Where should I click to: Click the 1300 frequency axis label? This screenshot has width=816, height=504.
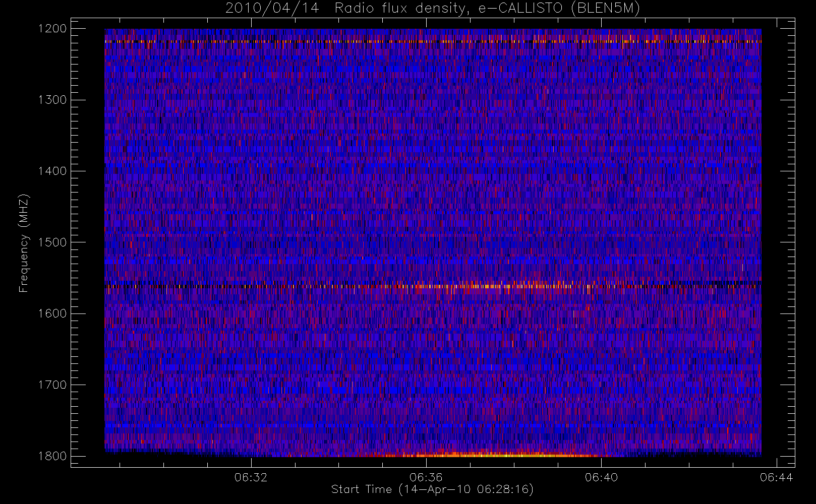click(x=52, y=100)
